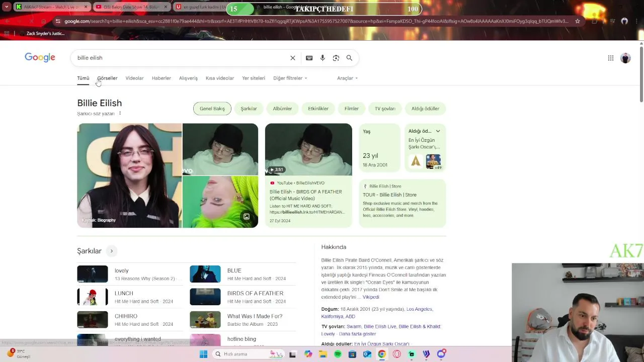644x362 pixels.
Task: Open the BLUE song thumbnail
Action: pyautogui.click(x=205, y=274)
